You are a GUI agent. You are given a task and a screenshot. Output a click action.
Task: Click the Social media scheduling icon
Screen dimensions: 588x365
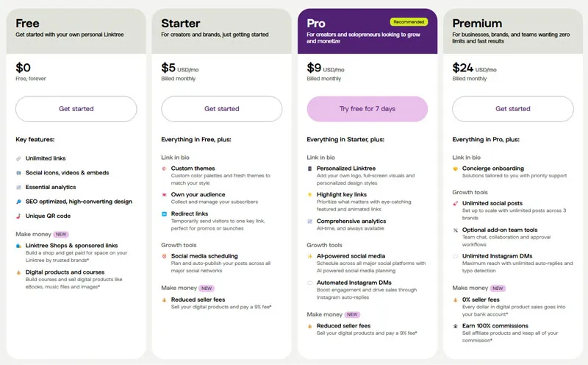coord(164,256)
